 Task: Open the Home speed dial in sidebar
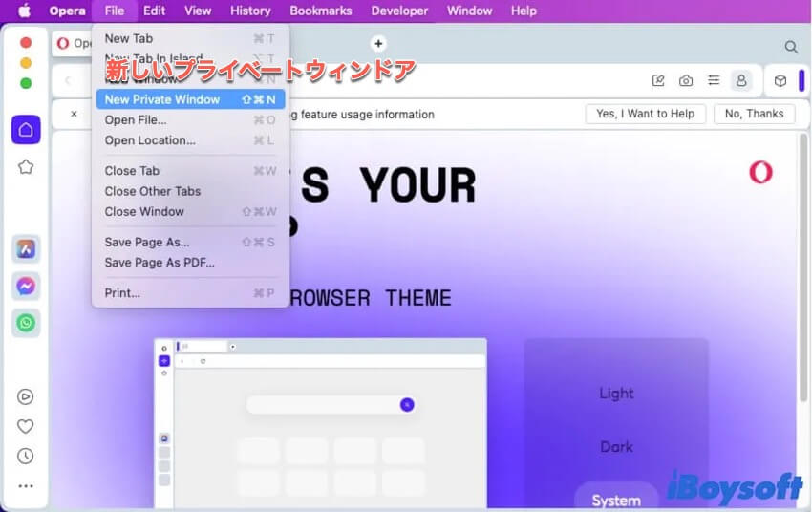click(x=26, y=130)
